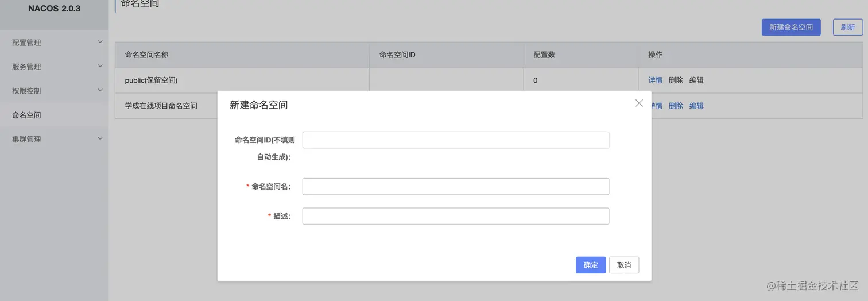The height and width of the screenshot is (301, 868).
Task: Expand the 服务管理 sidebar chevron
Action: click(x=100, y=66)
